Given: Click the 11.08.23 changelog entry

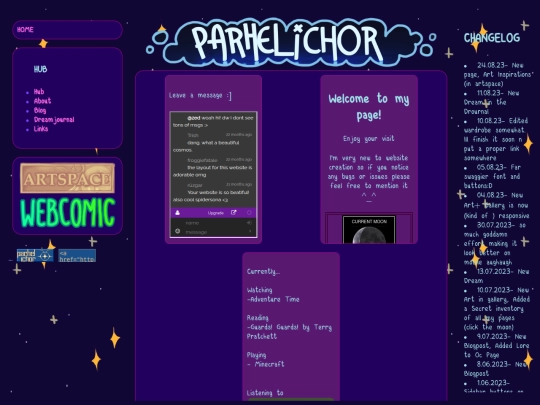Looking at the screenshot, I should click(491, 102).
